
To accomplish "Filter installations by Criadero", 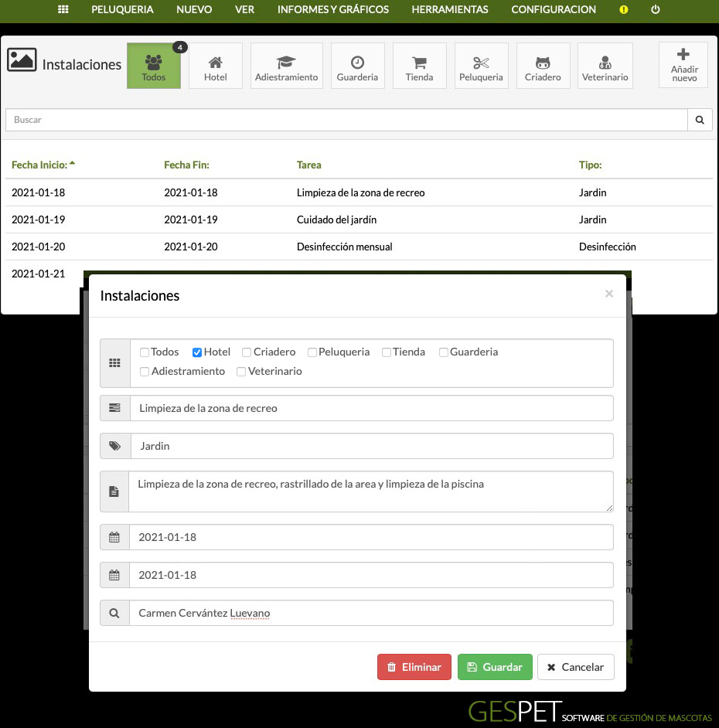I will point(543,66).
